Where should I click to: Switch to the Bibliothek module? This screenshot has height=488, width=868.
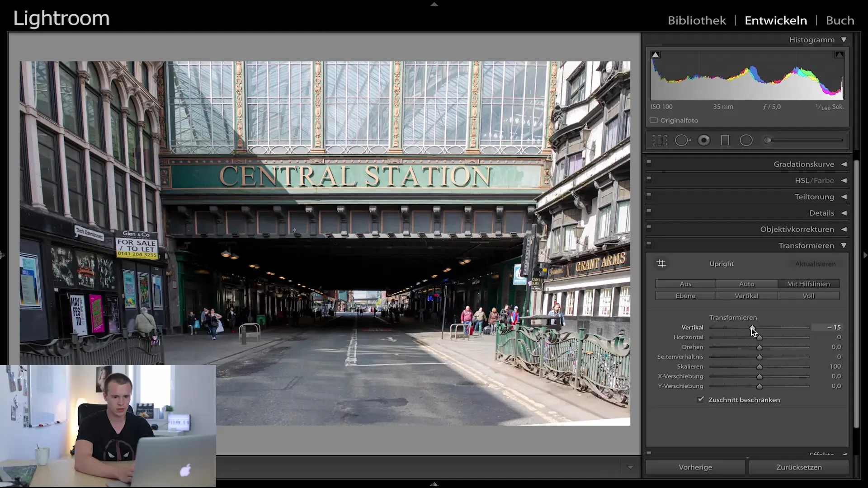click(x=697, y=20)
